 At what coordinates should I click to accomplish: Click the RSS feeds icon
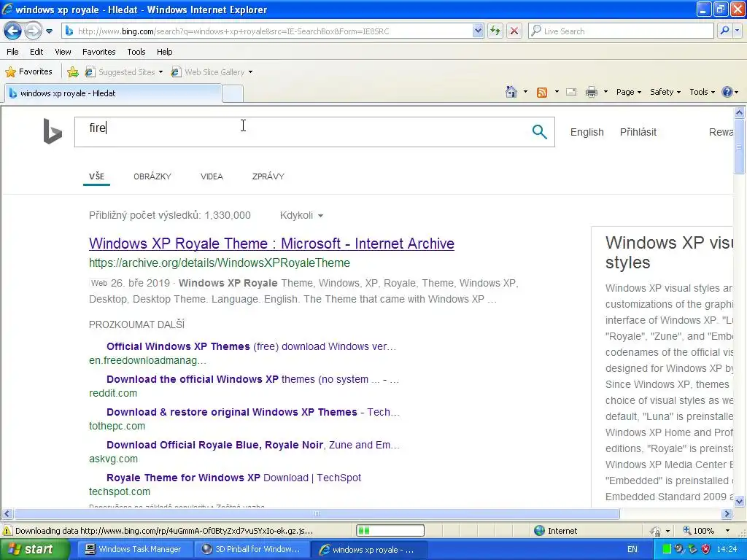pos(542,93)
